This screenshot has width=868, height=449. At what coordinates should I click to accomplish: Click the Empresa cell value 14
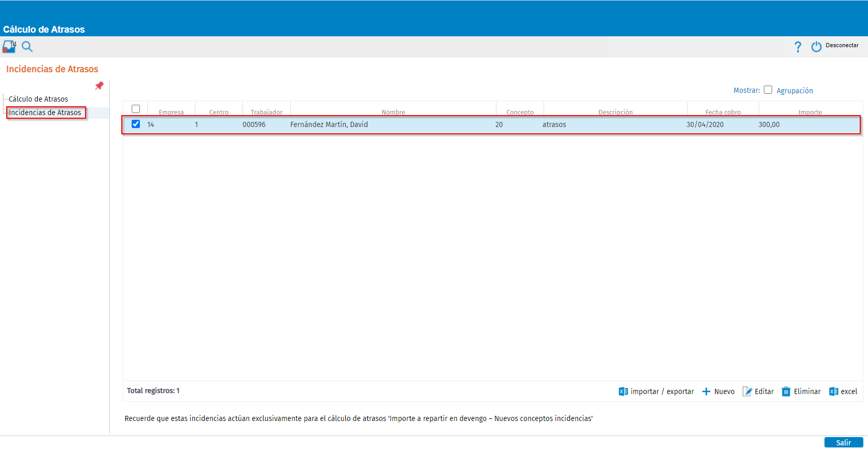pyautogui.click(x=151, y=124)
